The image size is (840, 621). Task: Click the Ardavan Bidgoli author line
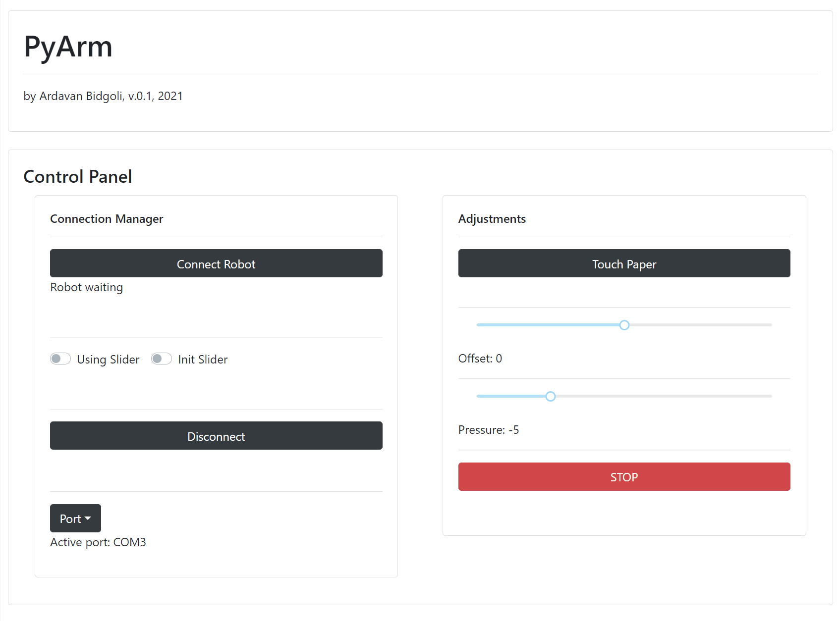[x=103, y=96]
